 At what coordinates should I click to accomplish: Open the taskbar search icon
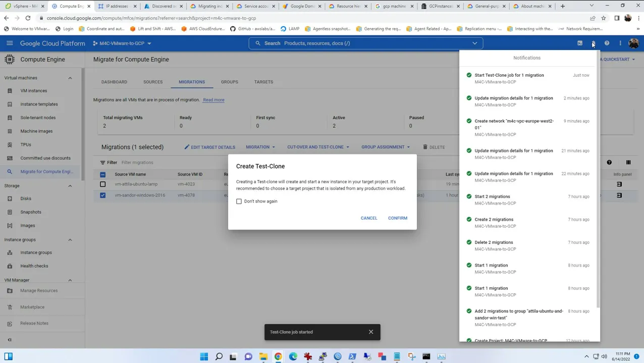point(219,356)
